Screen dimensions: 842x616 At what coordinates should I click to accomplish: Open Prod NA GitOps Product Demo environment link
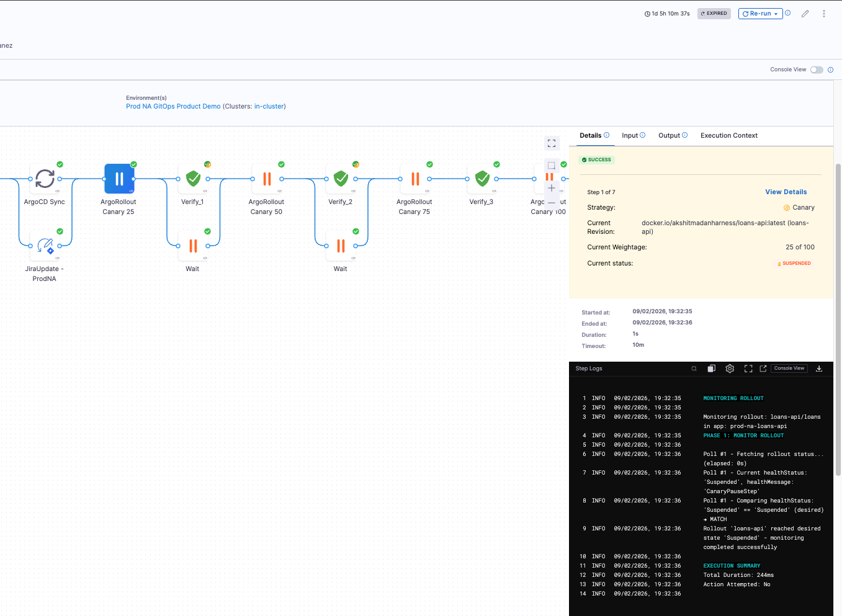click(173, 106)
